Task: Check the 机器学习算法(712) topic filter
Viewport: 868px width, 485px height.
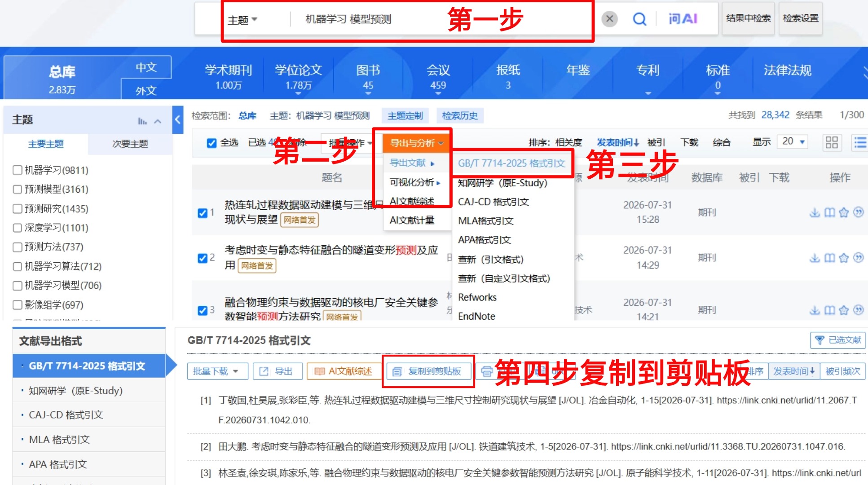Action: click(x=18, y=267)
